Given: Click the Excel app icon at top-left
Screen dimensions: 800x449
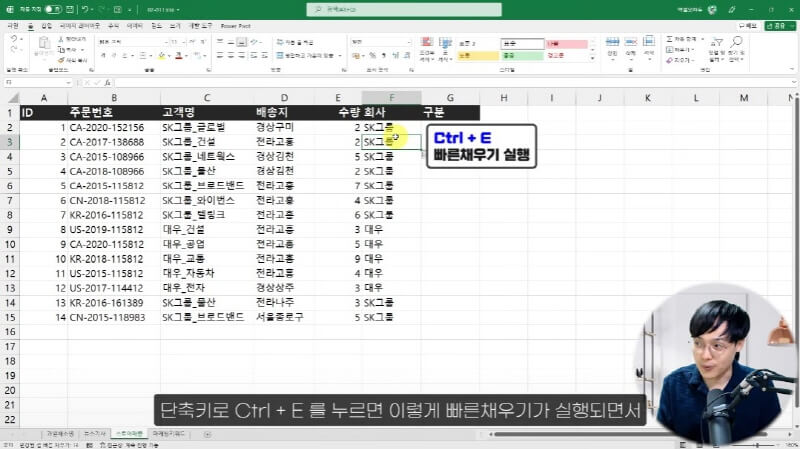Looking at the screenshot, I should (x=10, y=9).
